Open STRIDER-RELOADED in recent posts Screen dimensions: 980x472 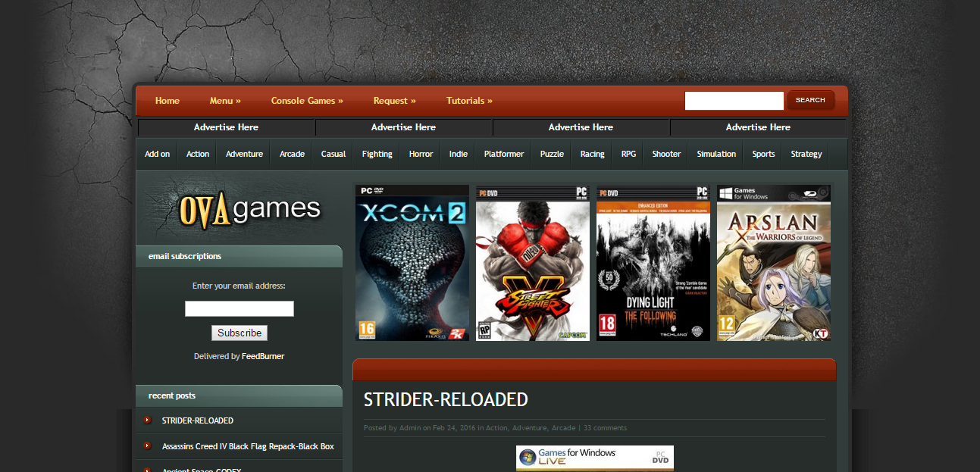[198, 420]
